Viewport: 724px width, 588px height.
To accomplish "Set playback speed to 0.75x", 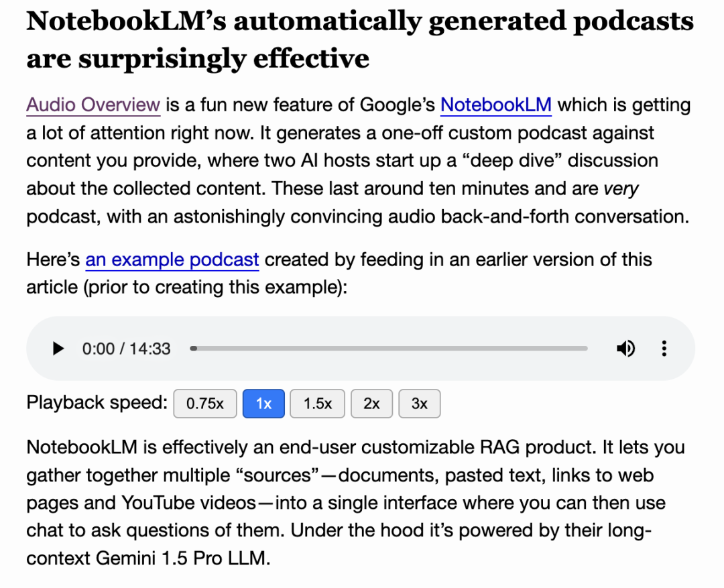I will 205,404.
